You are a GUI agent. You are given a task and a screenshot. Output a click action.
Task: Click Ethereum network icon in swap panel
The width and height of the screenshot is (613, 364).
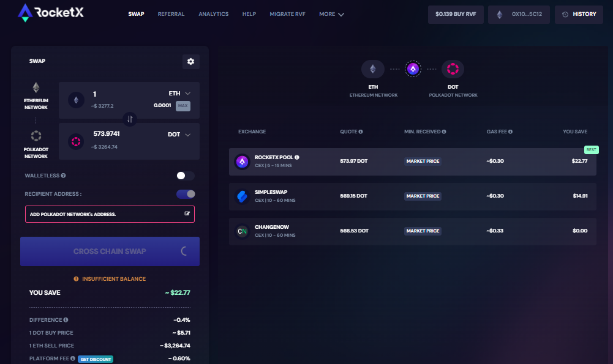click(x=36, y=87)
